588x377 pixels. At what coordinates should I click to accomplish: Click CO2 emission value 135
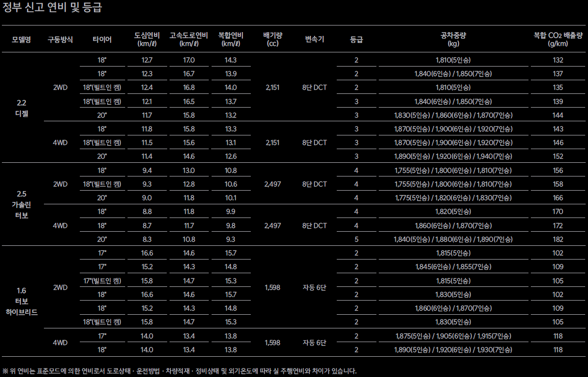click(558, 87)
